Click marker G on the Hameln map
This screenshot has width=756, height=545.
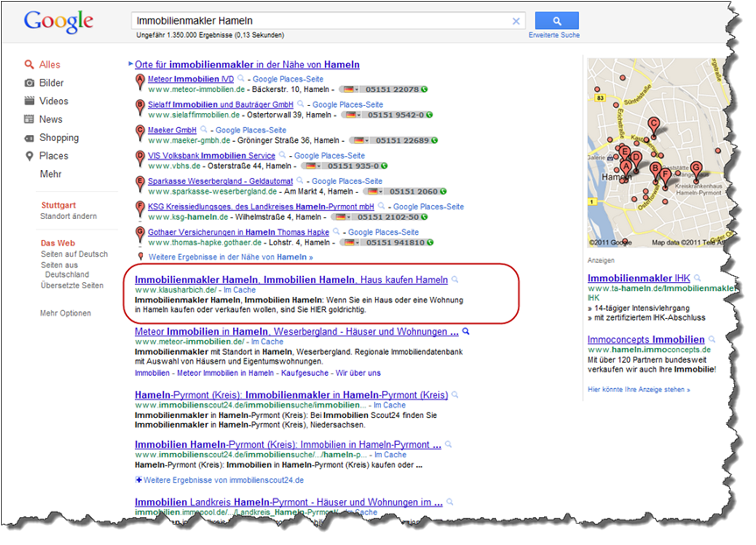pos(696,170)
